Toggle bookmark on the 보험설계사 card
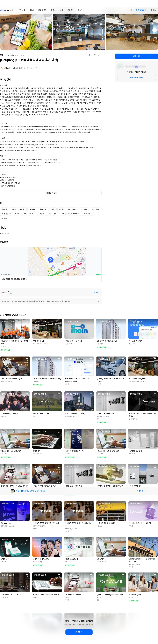 [x=59, y=432]
